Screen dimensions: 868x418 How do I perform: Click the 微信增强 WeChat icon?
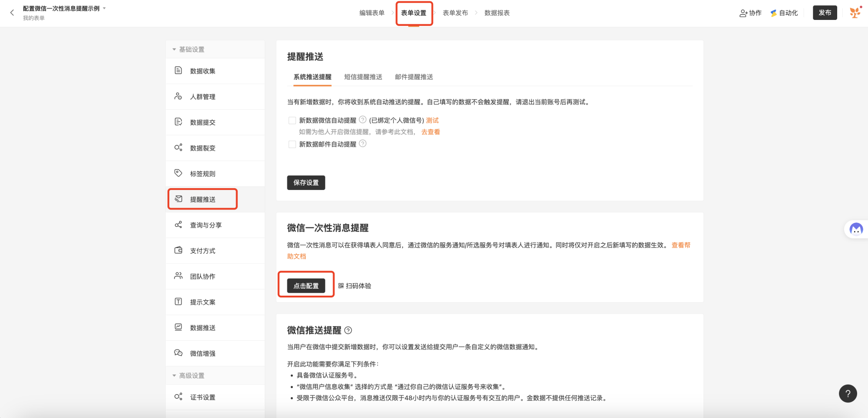pyautogui.click(x=178, y=353)
